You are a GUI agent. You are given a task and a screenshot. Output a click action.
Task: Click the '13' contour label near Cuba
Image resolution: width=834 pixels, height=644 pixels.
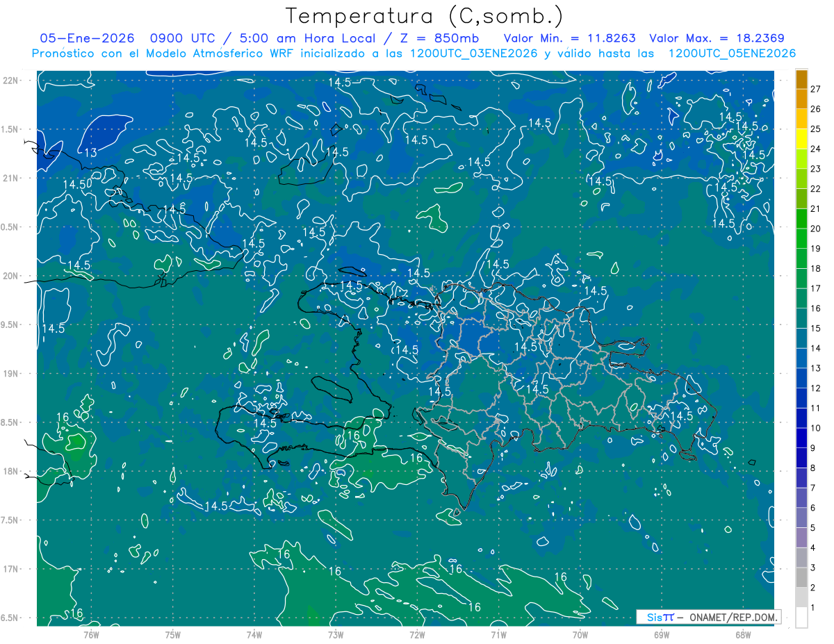[90, 153]
